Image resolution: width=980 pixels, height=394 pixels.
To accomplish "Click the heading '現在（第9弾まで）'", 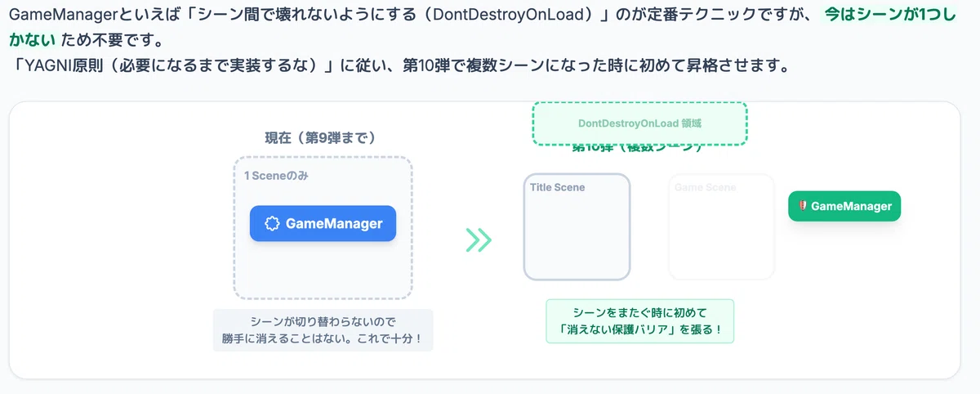I will pos(321,137).
